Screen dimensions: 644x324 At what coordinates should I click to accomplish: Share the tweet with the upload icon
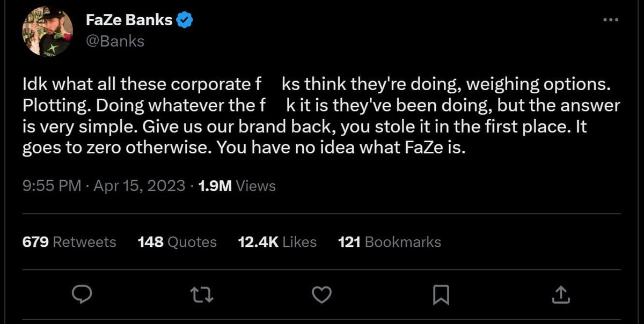coord(561,294)
